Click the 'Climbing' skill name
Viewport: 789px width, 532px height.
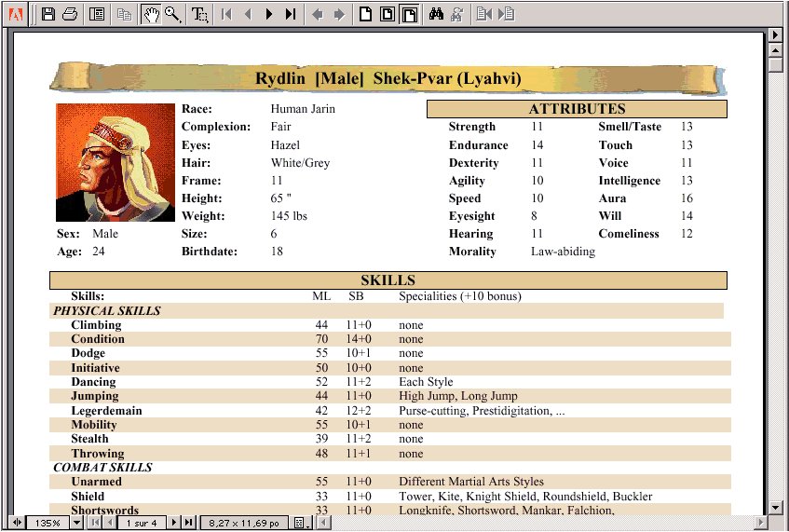[96, 325]
